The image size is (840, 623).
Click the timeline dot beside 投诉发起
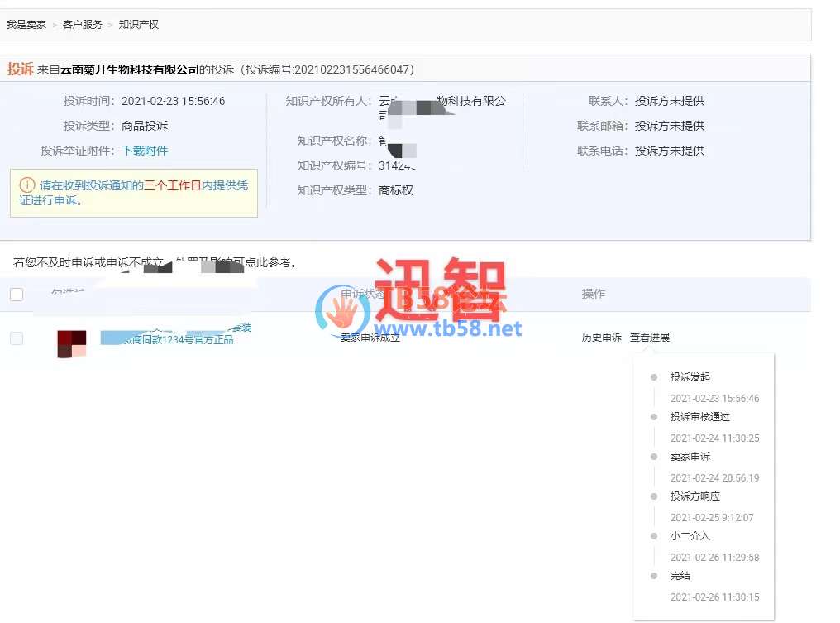(x=654, y=377)
